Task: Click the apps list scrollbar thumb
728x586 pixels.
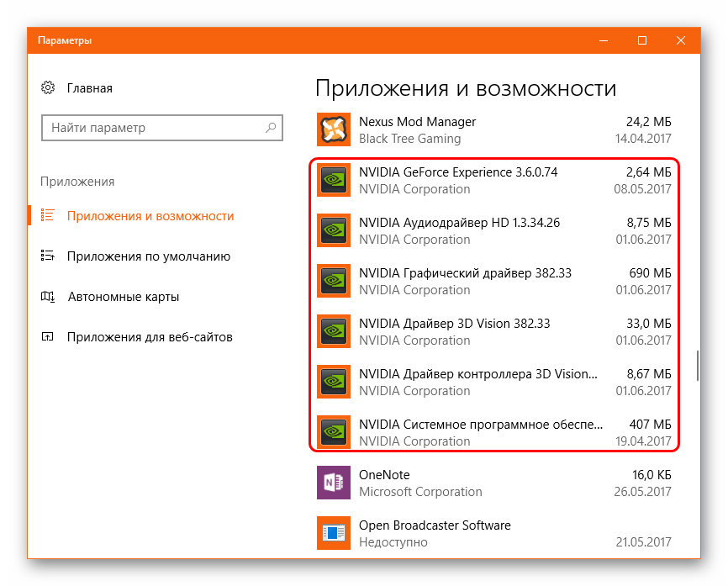Action: tap(697, 366)
